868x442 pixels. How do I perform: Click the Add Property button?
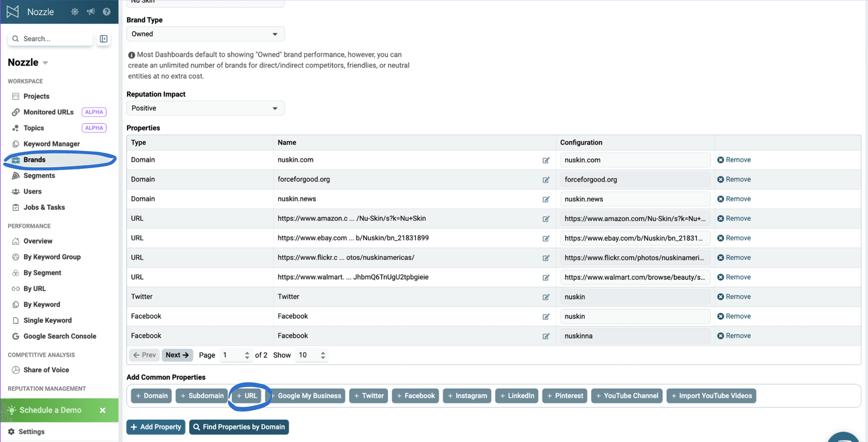click(156, 427)
